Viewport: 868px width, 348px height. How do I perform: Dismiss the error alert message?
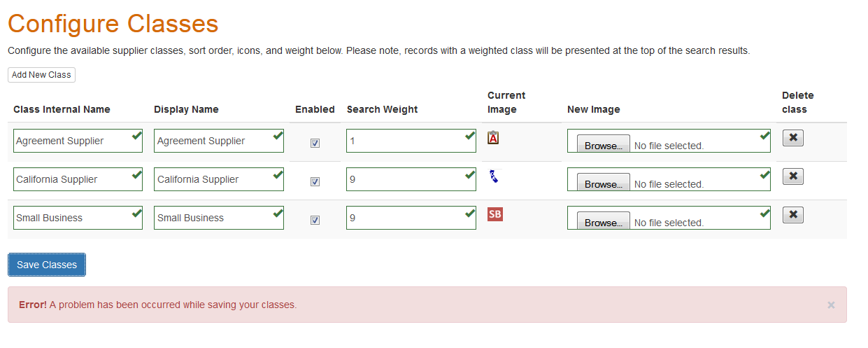[831, 305]
